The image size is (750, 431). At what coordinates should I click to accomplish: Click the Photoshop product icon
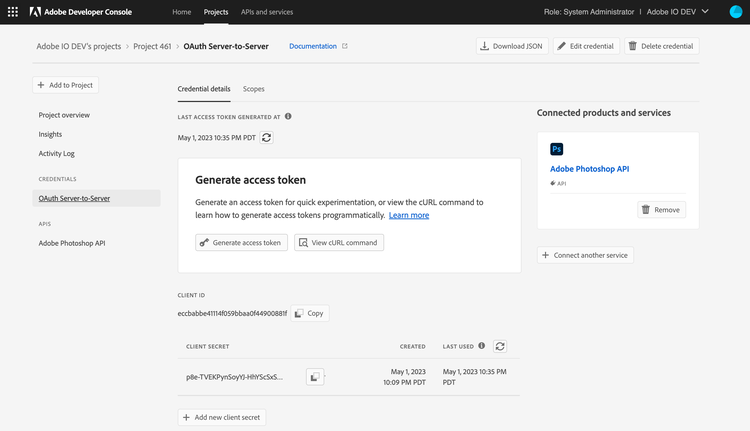557,149
